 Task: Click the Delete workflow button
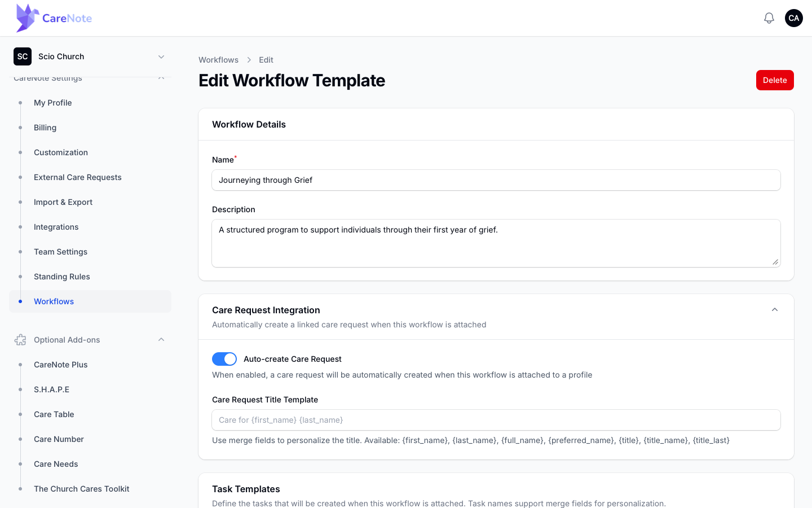click(775, 80)
